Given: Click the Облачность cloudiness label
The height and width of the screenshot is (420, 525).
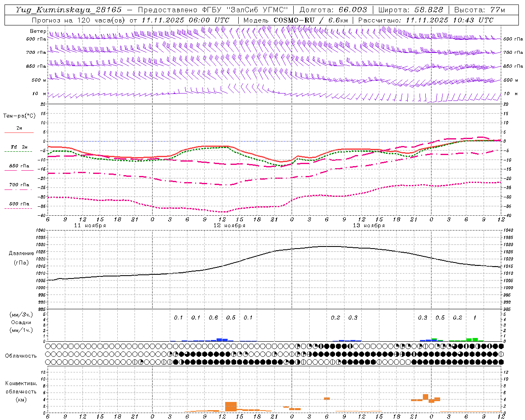Looking at the screenshot, I should [21, 356].
